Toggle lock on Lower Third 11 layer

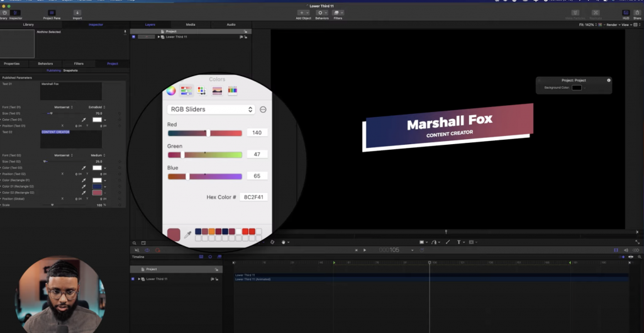point(246,37)
